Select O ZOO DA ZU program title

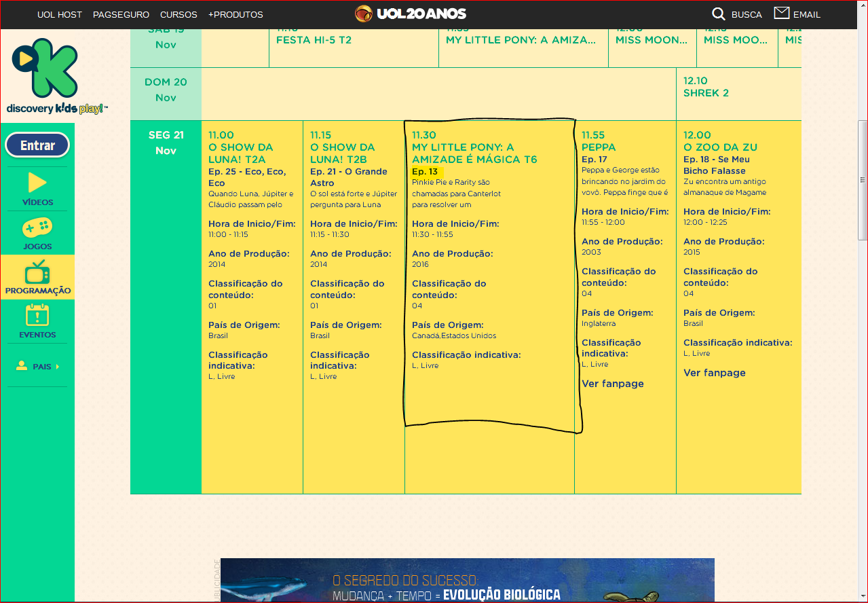720,147
